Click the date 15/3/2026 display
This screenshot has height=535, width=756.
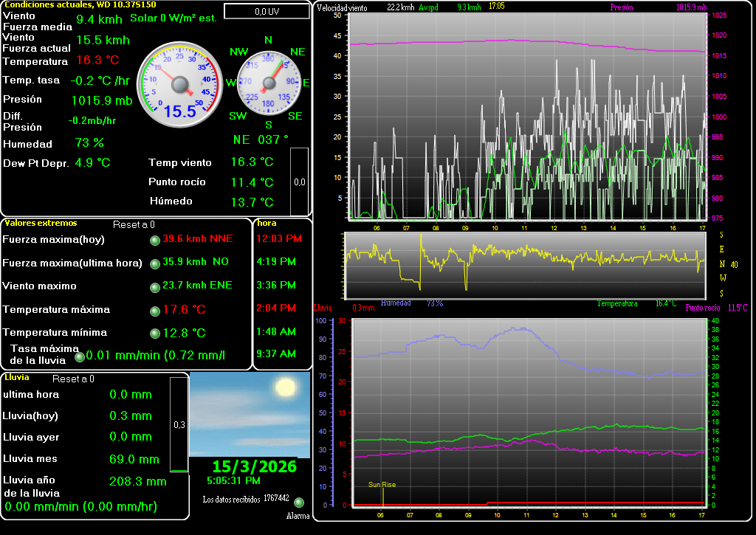pos(254,466)
